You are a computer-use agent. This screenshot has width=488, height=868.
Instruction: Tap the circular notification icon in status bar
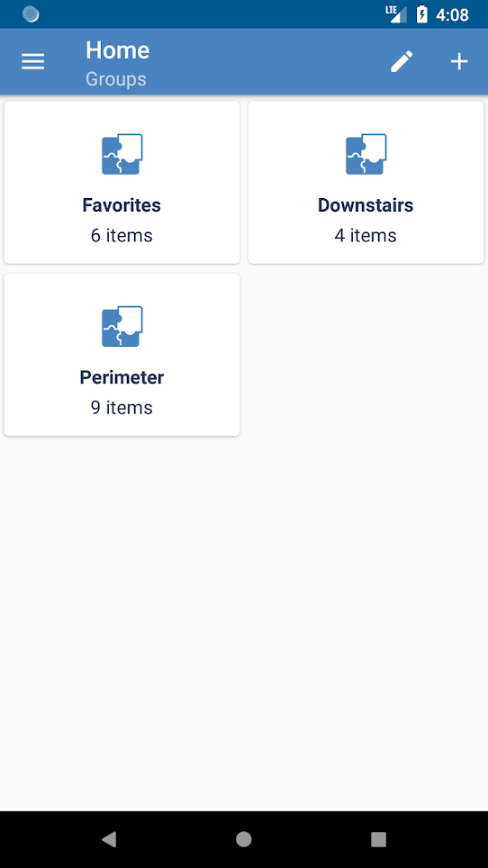click(x=31, y=14)
